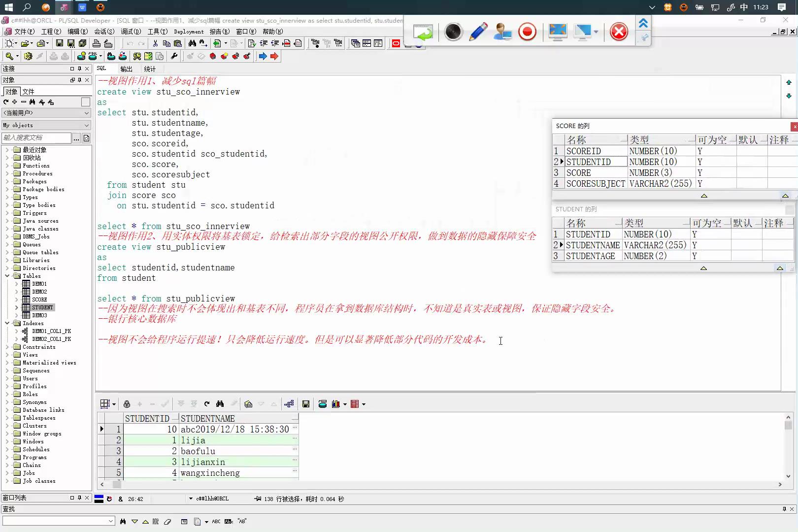
Task: Click the floppy disk save icon in the grid toolbar
Action: pos(306,404)
